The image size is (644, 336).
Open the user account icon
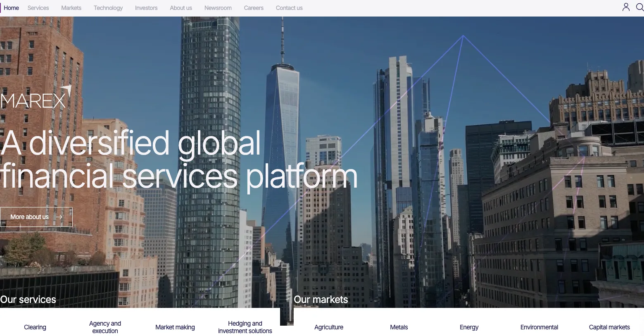tap(626, 7)
